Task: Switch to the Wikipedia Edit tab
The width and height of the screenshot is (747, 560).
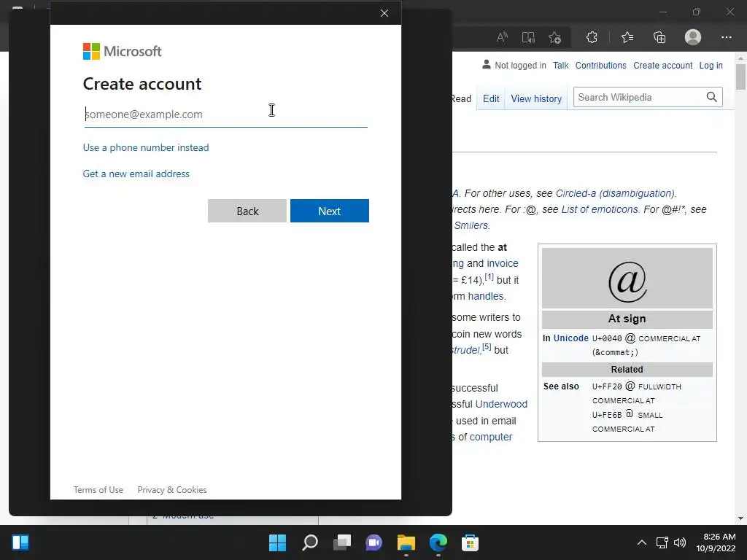Action: tap(491, 98)
